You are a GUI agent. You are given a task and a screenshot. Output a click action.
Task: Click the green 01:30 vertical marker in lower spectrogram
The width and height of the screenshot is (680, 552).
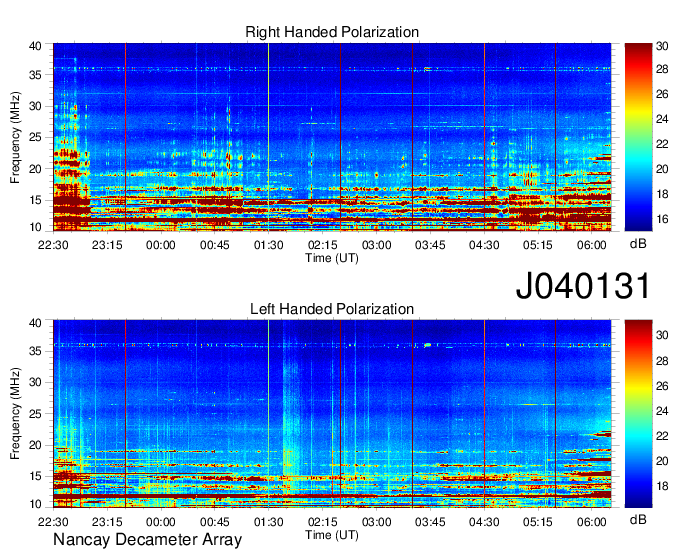[268, 414]
